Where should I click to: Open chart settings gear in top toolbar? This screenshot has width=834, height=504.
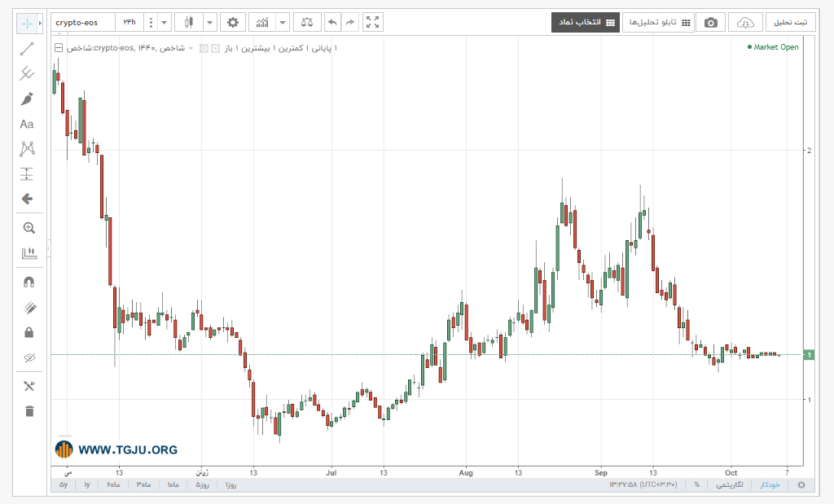click(232, 22)
